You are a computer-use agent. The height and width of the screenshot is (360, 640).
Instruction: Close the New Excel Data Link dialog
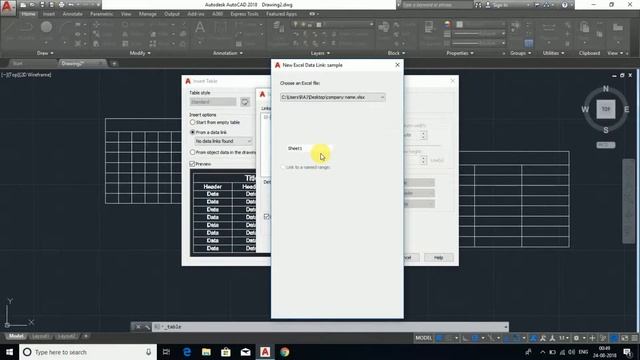tap(397, 65)
